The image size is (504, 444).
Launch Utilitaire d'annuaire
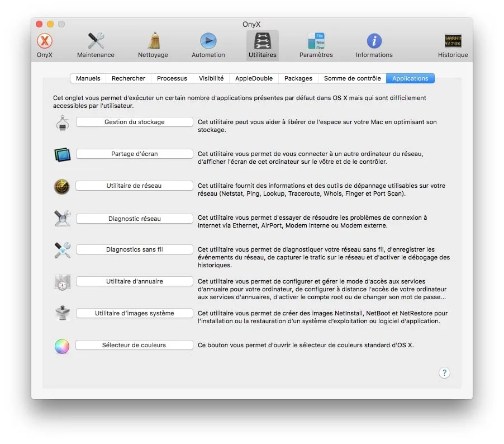point(134,281)
